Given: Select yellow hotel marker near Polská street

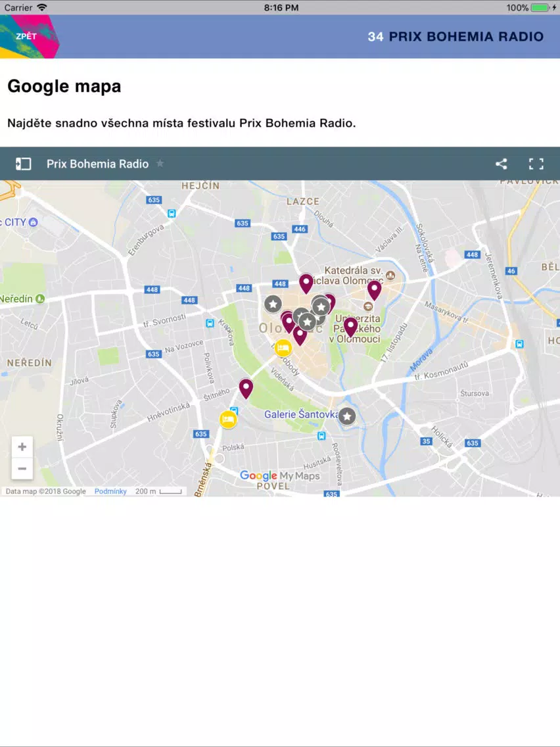Looking at the screenshot, I should pos(228,420).
